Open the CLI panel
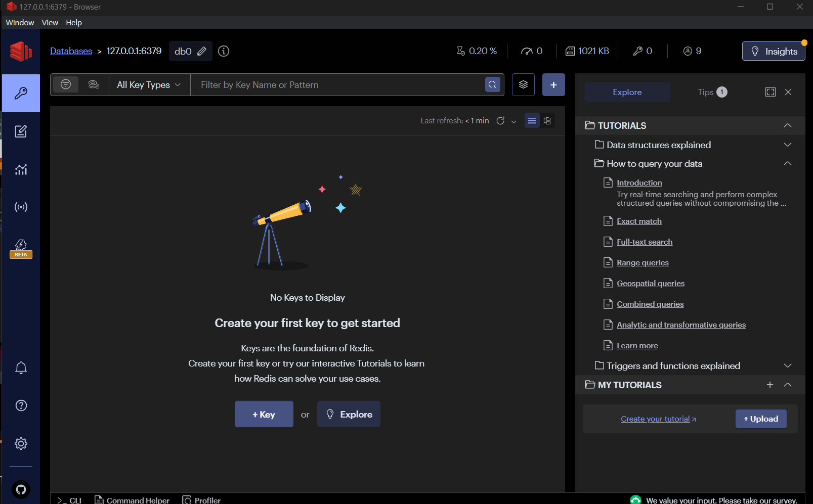Image resolution: width=813 pixels, height=504 pixels. point(69,500)
